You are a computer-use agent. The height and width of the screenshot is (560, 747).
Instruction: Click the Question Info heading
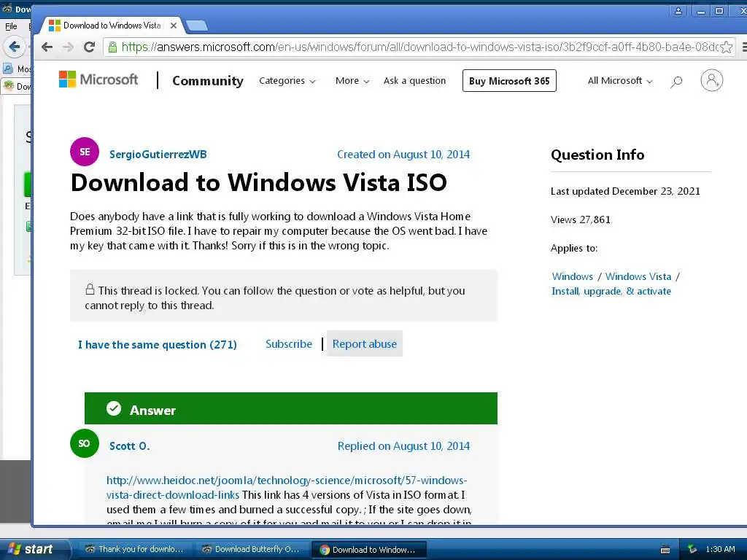point(597,155)
